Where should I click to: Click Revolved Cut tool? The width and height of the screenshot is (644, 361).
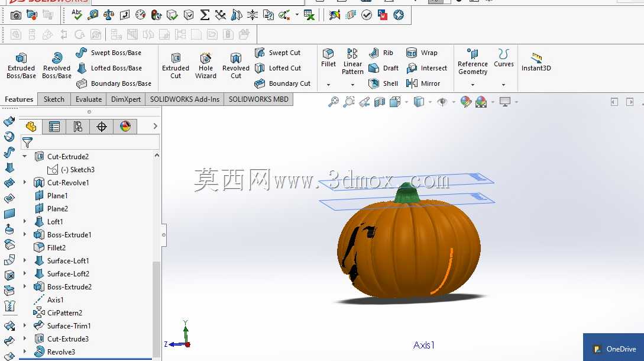(236, 66)
